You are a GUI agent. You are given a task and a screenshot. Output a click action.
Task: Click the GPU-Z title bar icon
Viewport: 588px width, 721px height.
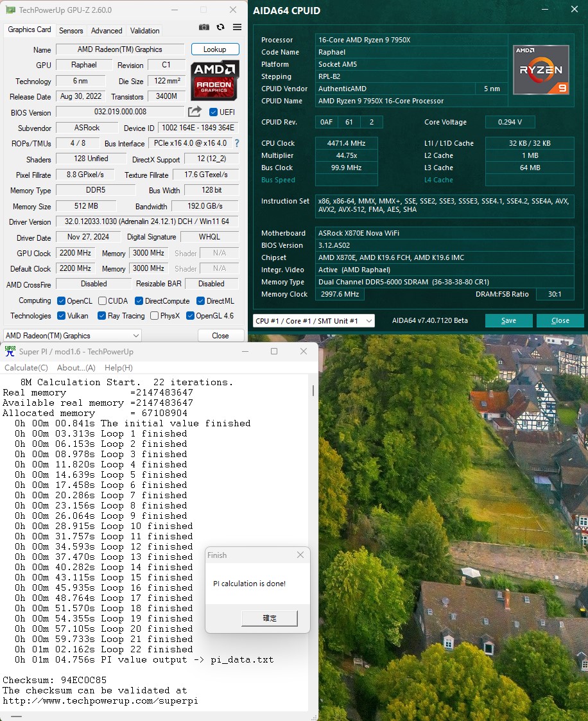10,10
